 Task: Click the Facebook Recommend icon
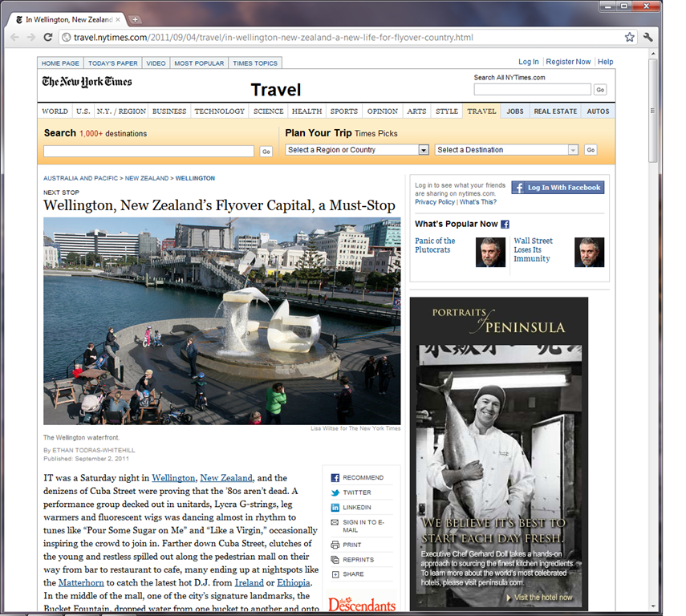click(335, 478)
